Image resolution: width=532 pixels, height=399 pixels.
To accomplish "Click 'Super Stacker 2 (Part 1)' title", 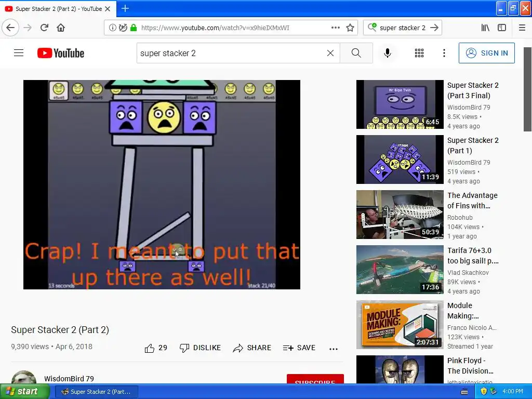I will coord(473,145).
